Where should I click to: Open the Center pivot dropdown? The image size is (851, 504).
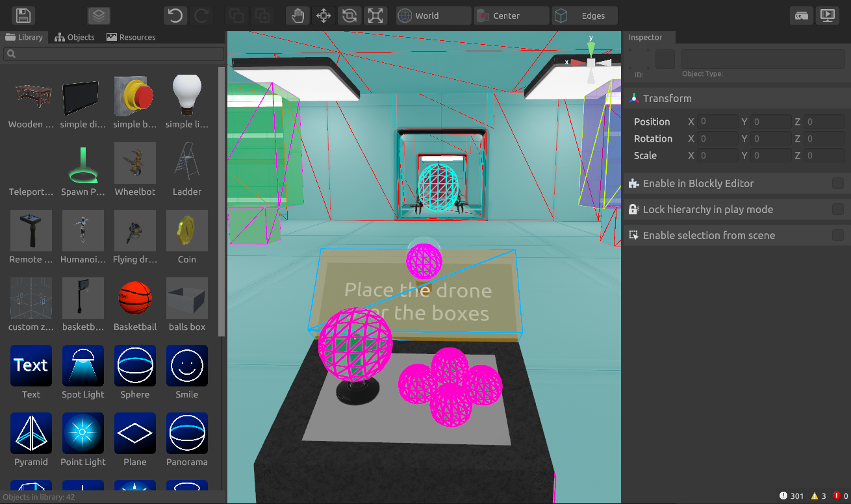(x=511, y=16)
